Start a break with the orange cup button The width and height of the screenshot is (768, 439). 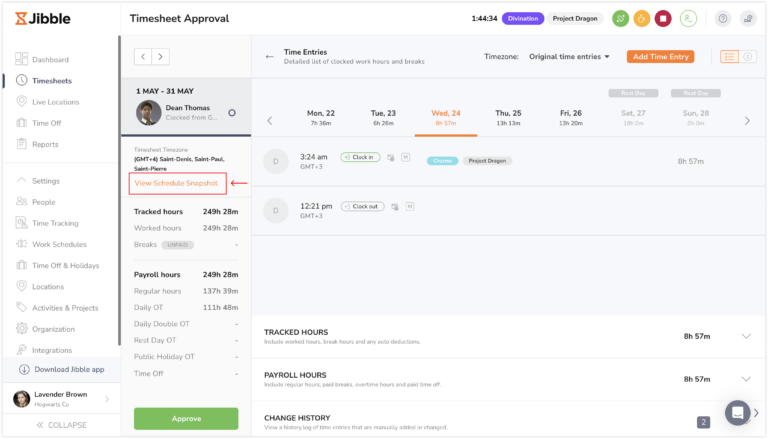(x=642, y=19)
